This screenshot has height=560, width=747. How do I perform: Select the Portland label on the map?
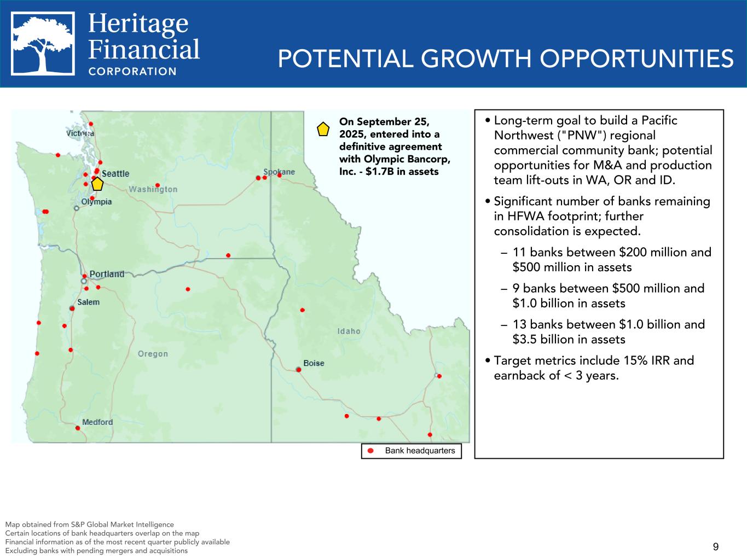point(107,274)
